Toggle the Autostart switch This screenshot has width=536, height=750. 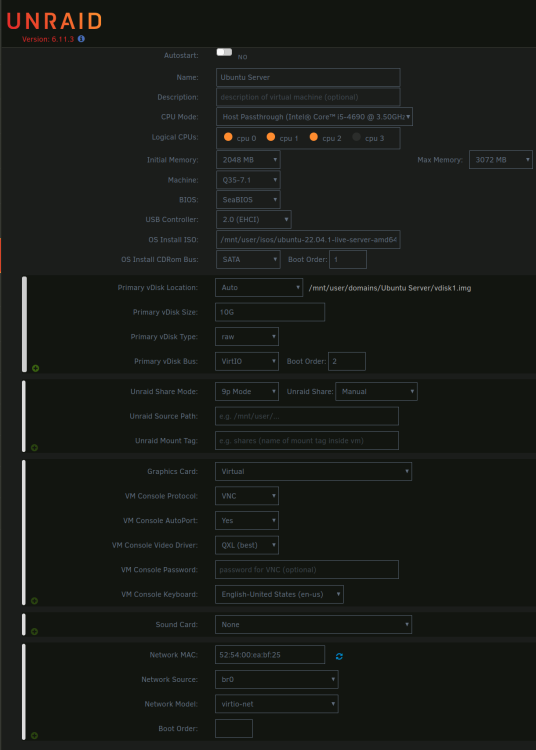[224, 52]
